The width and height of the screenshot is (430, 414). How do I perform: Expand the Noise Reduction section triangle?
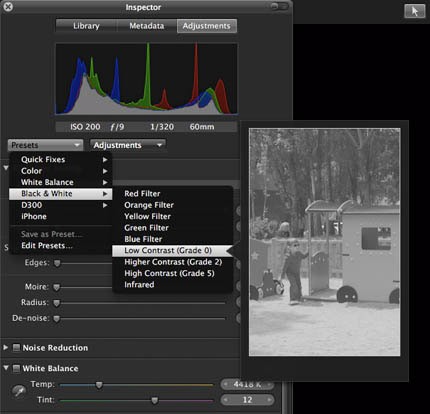tap(6, 347)
